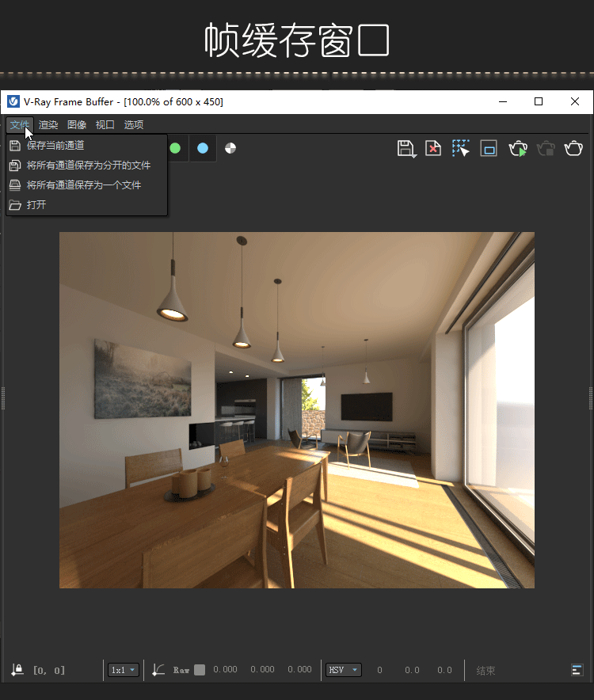594x700 pixels.
Task: Toggle the blue channel circle
Action: (203, 148)
